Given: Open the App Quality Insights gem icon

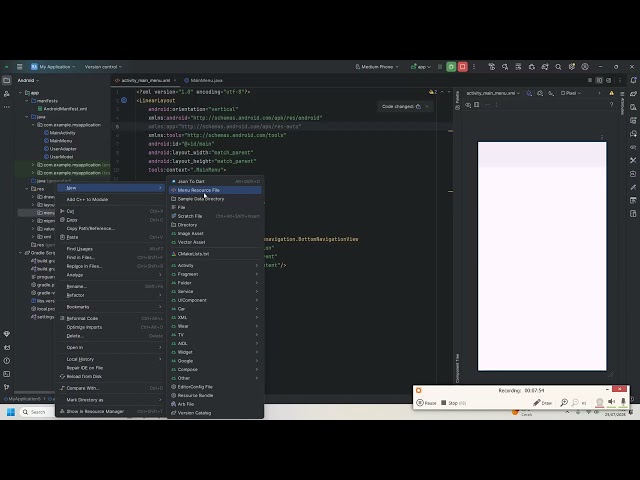Looking at the screenshot, I should (x=7, y=334).
